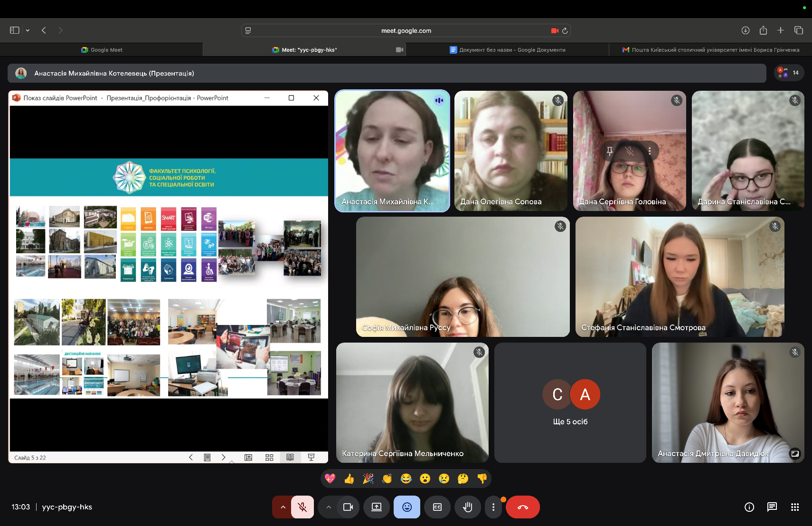Open the participants count badge showing 14
Image resolution: width=812 pixels, height=526 pixels.
pos(789,73)
